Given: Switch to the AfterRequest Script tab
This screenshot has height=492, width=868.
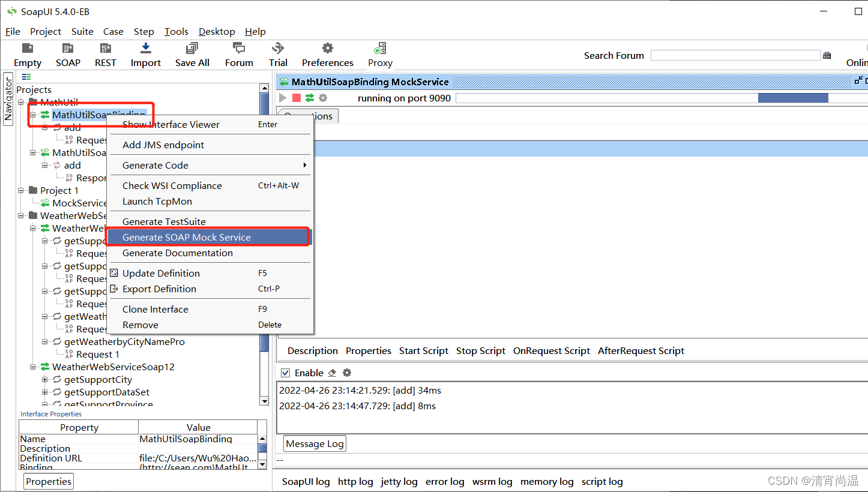Looking at the screenshot, I should tap(640, 350).
